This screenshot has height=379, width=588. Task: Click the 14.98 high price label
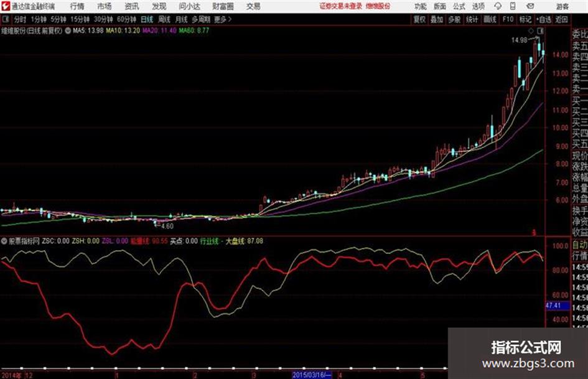pyautogui.click(x=520, y=40)
